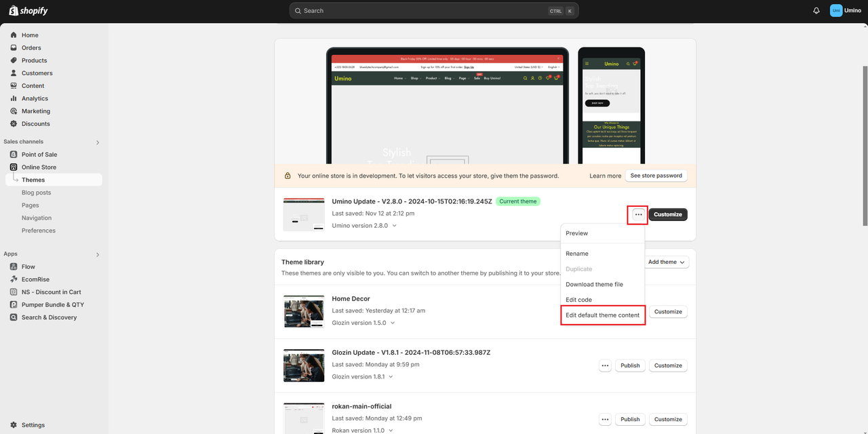The width and height of the screenshot is (868, 434).
Task: Select Edit default theme content
Action: tap(602, 315)
